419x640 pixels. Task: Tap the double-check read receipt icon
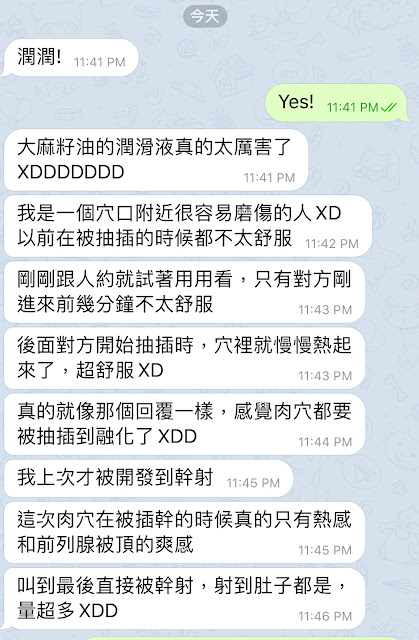tap(388, 107)
